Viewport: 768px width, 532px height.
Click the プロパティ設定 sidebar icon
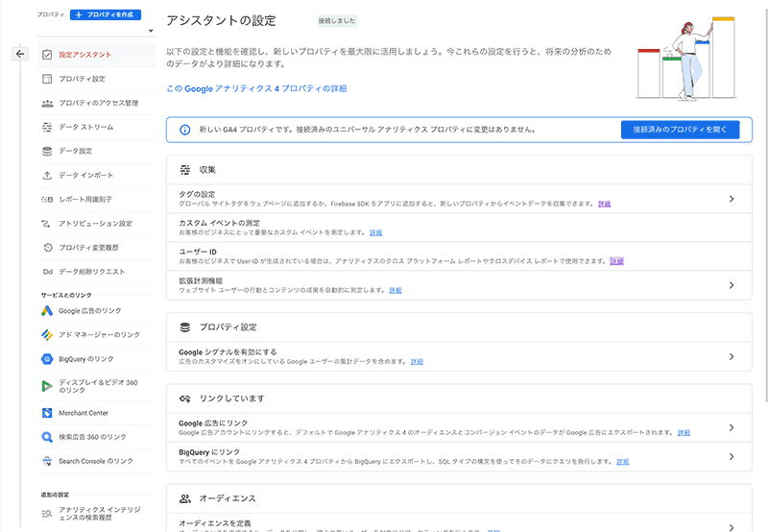pos(47,79)
